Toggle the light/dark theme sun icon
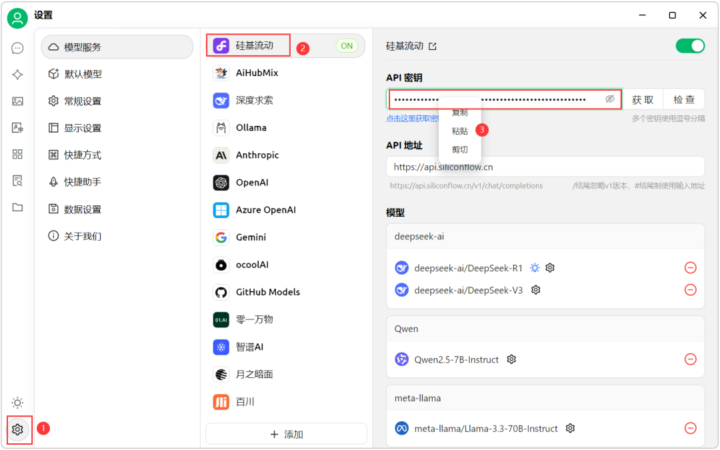The width and height of the screenshot is (720, 450). [x=17, y=403]
